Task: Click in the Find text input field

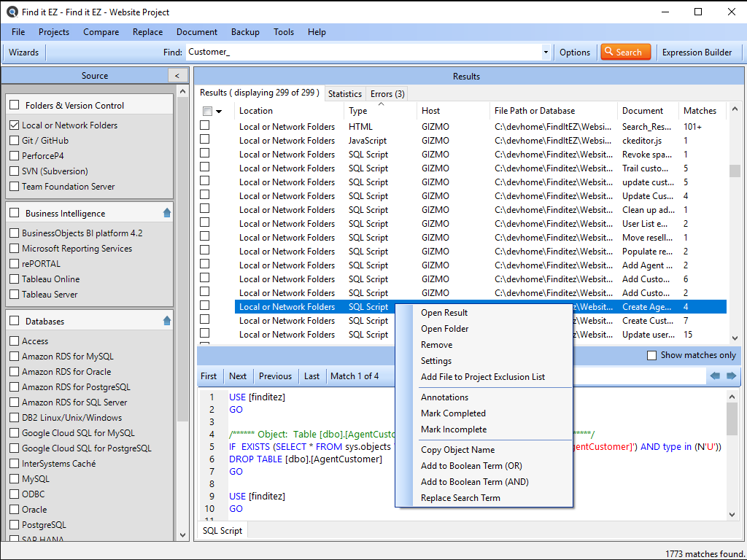Action: (x=363, y=52)
